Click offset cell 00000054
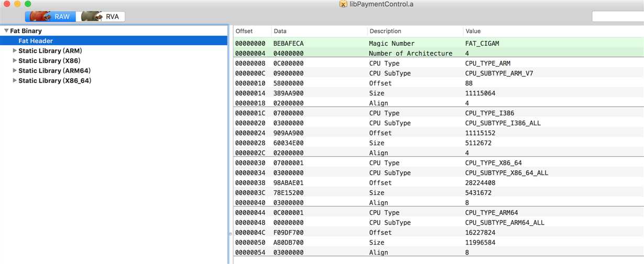Image resolution: width=644 pixels, height=264 pixels. click(x=250, y=252)
